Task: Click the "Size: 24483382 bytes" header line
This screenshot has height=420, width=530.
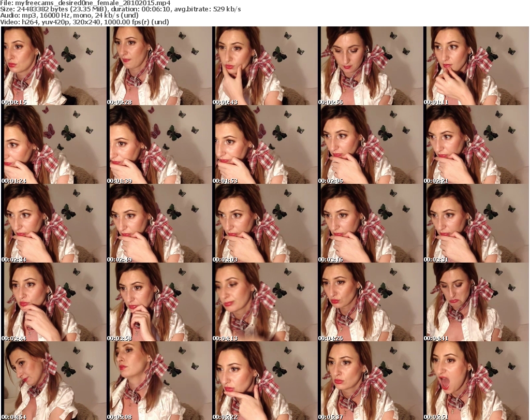Action: (x=120, y=9)
